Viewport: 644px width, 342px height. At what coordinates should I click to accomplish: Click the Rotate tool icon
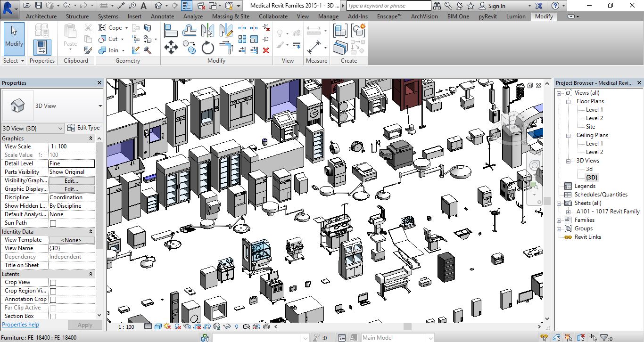[208, 48]
